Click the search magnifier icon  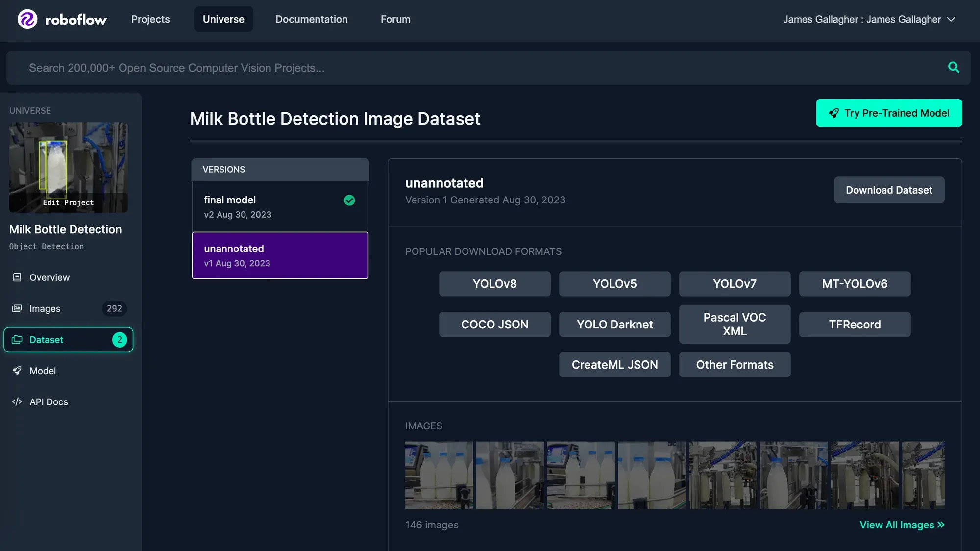[x=954, y=67]
